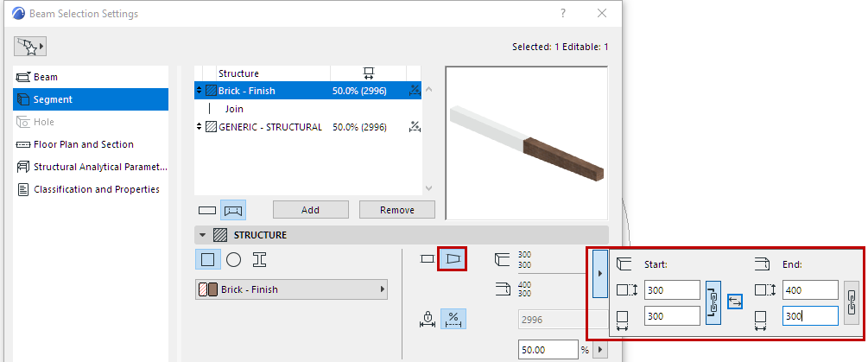868x362 pixels.
Task: Toggle the End dimensions chain link
Action: 852,302
